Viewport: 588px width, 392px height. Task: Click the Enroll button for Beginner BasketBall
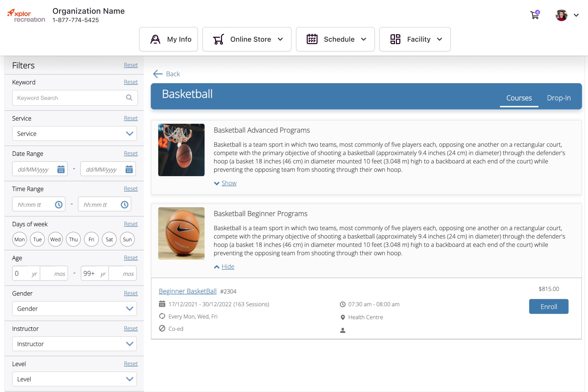549,306
